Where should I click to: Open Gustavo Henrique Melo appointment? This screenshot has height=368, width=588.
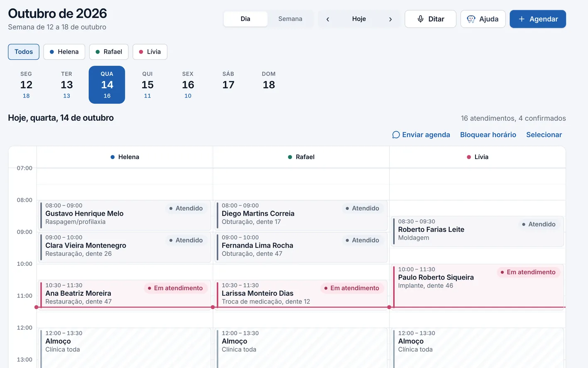coord(125,216)
